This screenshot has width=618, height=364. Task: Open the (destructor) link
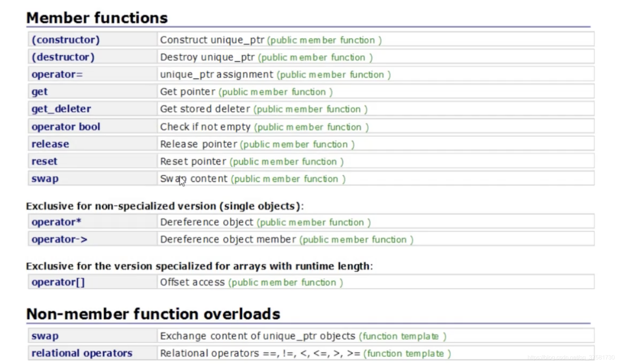point(63,57)
